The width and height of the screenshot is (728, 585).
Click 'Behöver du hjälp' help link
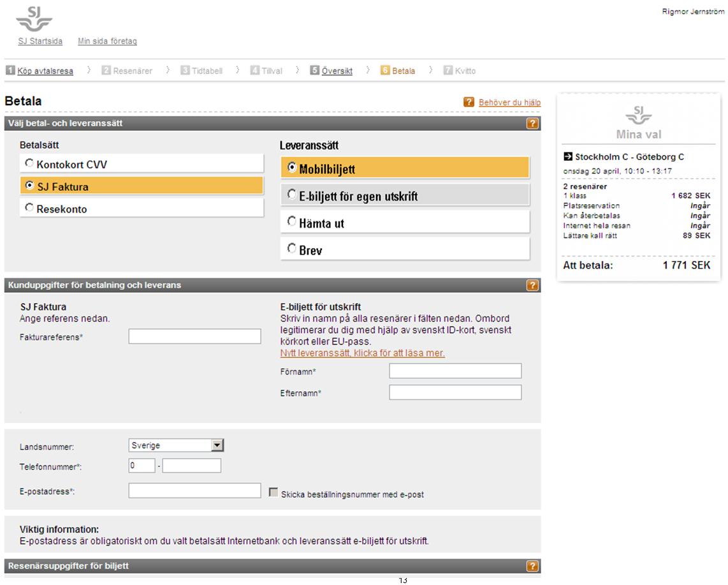(510, 102)
